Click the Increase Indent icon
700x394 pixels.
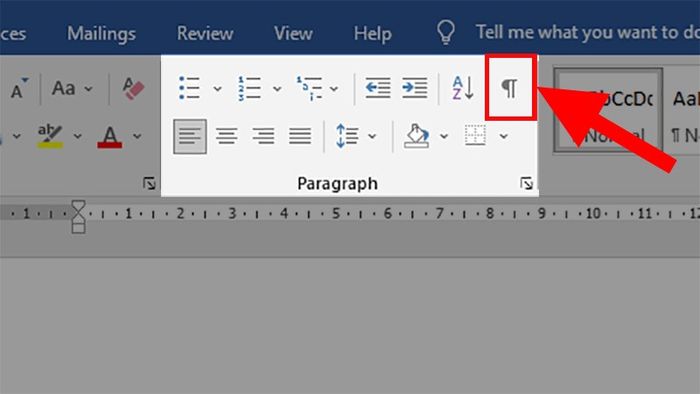(x=414, y=88)
